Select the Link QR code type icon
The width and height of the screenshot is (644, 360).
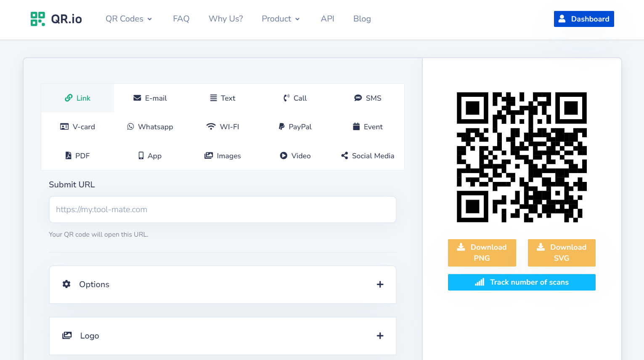pos(69,98)
